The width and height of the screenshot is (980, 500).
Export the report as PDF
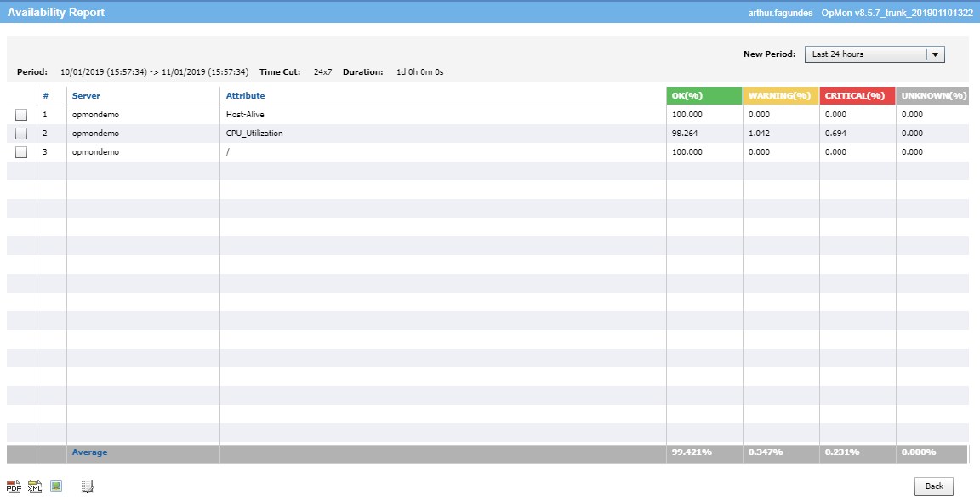13,486
